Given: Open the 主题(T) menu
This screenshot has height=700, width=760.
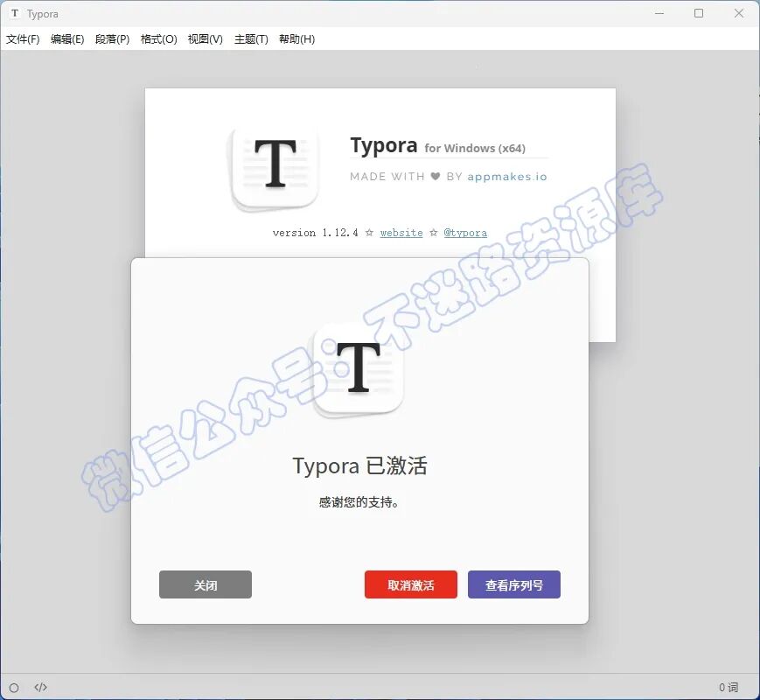Looking at the screenshot, I should pyautogui.click(x=251, y=39).
